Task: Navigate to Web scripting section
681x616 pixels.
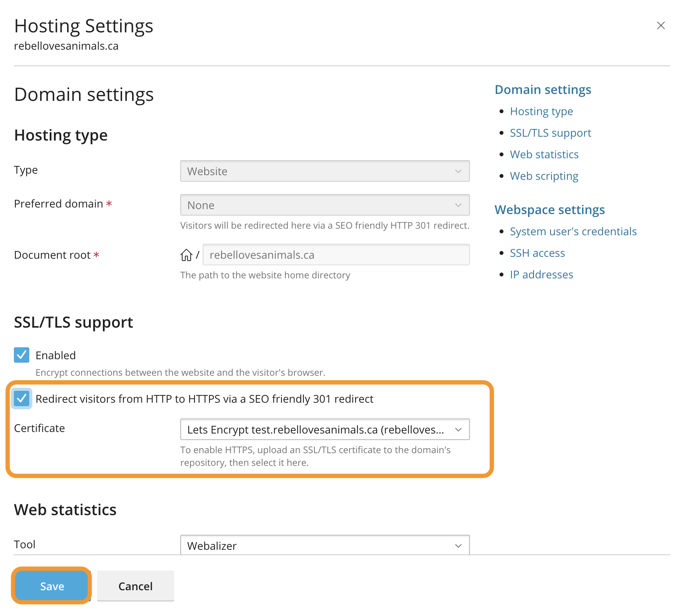Action: click(x=544, y=176)
